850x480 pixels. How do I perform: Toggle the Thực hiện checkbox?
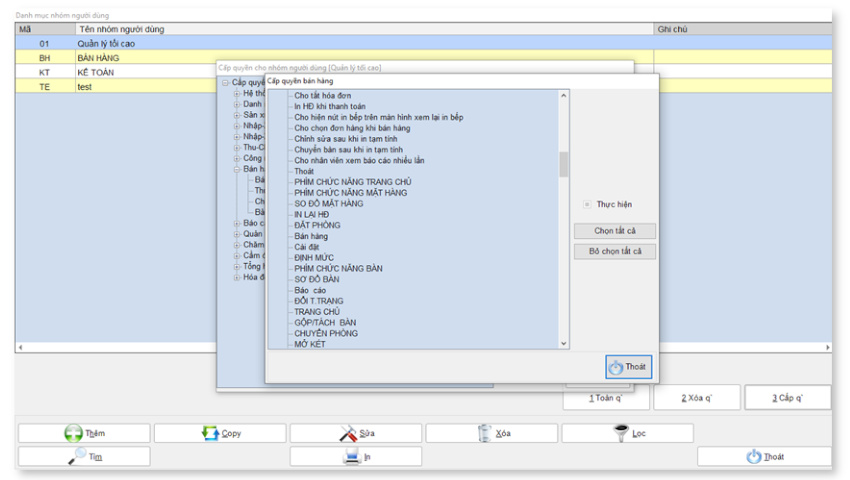coord(588,204)
